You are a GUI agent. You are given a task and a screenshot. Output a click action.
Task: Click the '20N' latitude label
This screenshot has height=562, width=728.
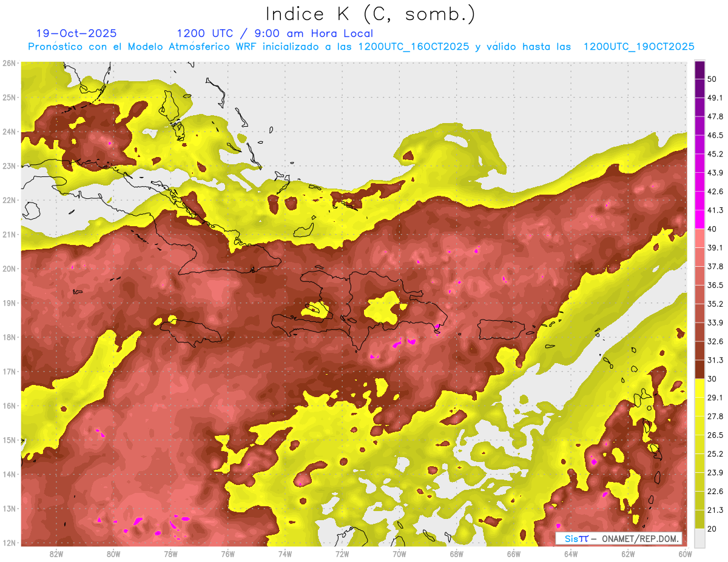[x=9, y=269]
